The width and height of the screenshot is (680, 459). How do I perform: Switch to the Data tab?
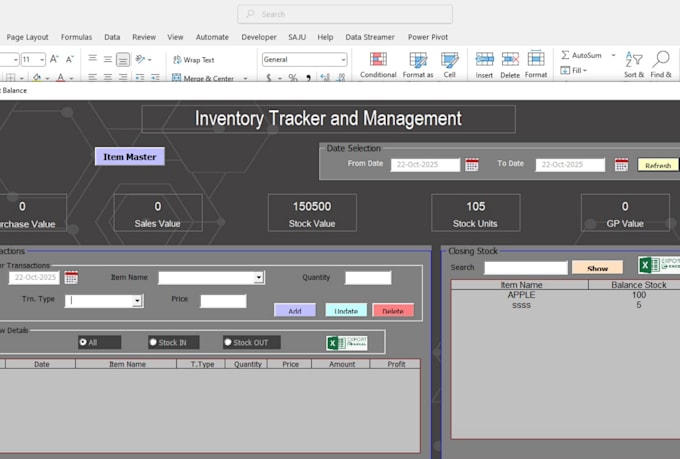pos(112,37)
